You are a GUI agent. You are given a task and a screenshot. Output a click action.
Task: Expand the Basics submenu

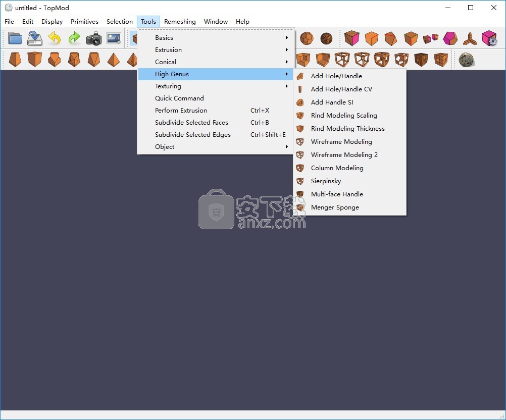(x=216, y=38)
